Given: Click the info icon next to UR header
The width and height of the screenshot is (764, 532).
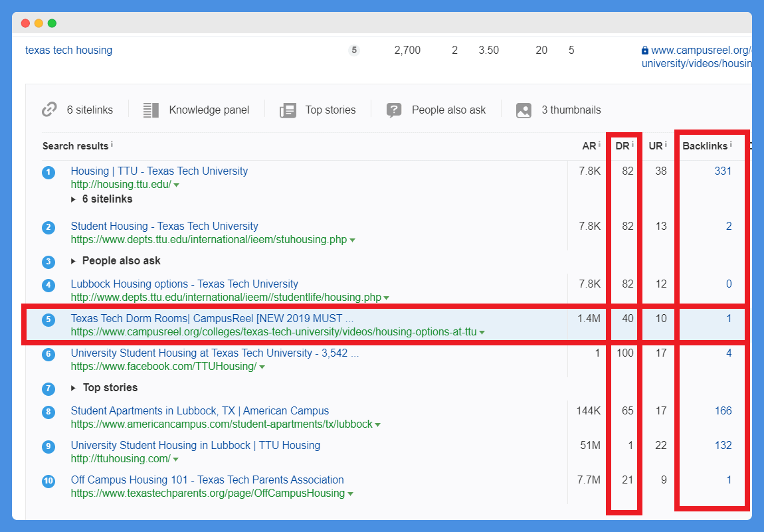Looking at the screenshot, I should pos(666,143).
